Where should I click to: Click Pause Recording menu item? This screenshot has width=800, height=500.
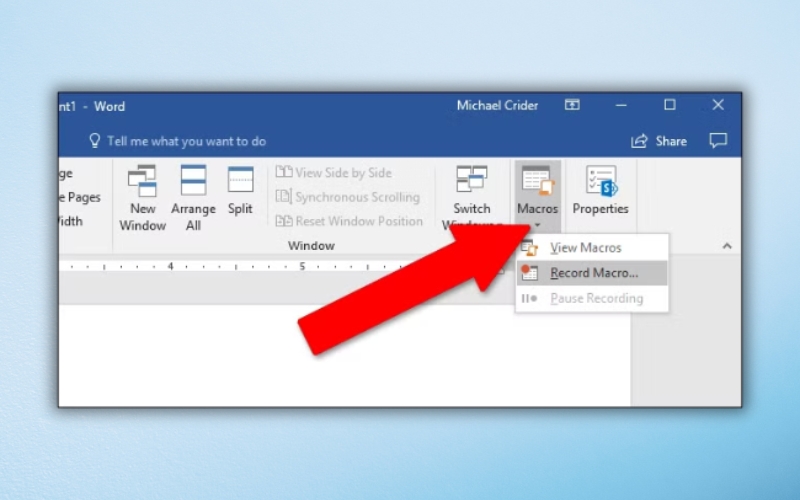tap(592, 298)
